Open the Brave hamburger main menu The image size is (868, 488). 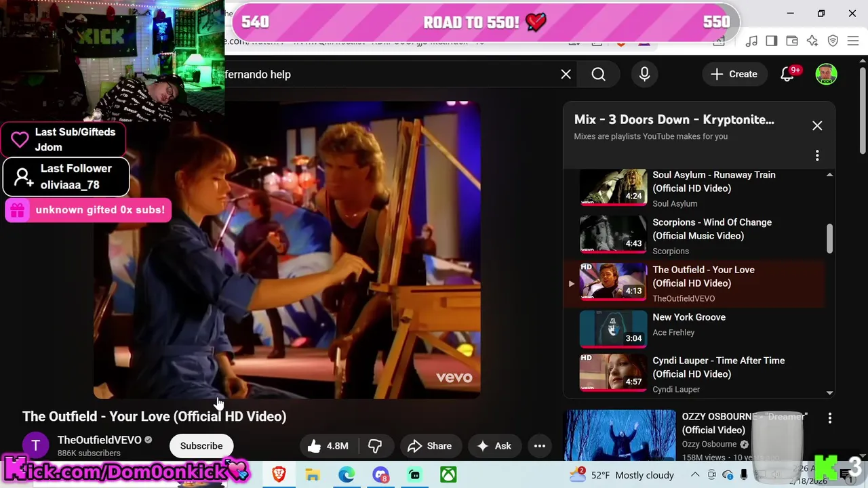[853, 41]
